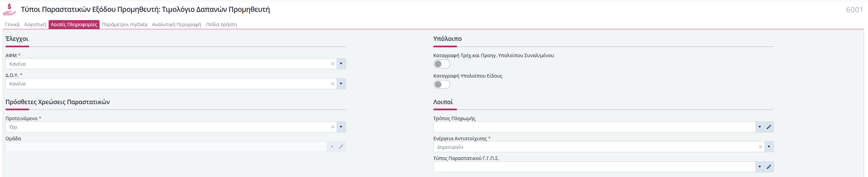868x177 pixels.
Task: Click the hand-with-dollar document type icon
Action: (10, 10)
